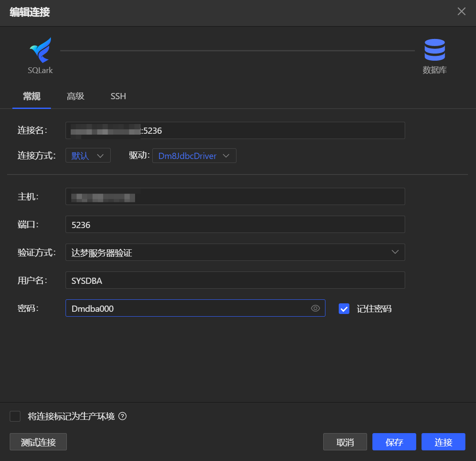Image resolution: width=476 pixels, height=461 pixels.
Task: Expand the 验证方式 达梦服务器验证 dropdown
Action: tap(235, 252)
